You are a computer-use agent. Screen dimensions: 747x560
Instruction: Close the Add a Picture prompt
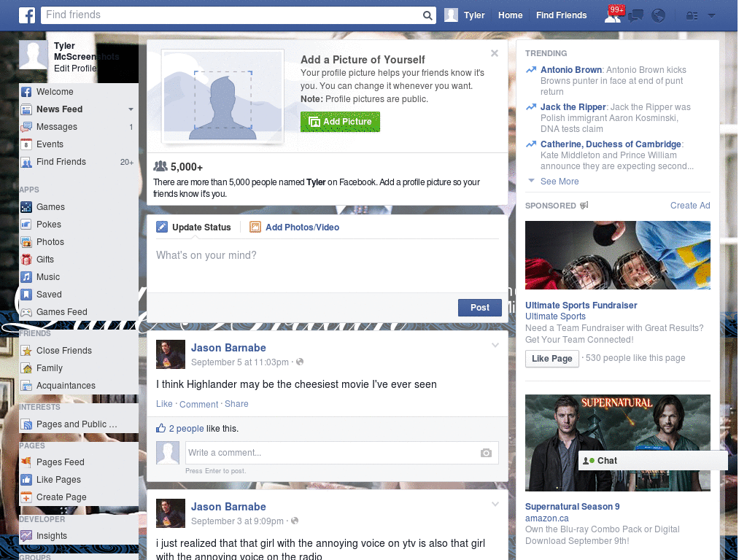(495, 53)
